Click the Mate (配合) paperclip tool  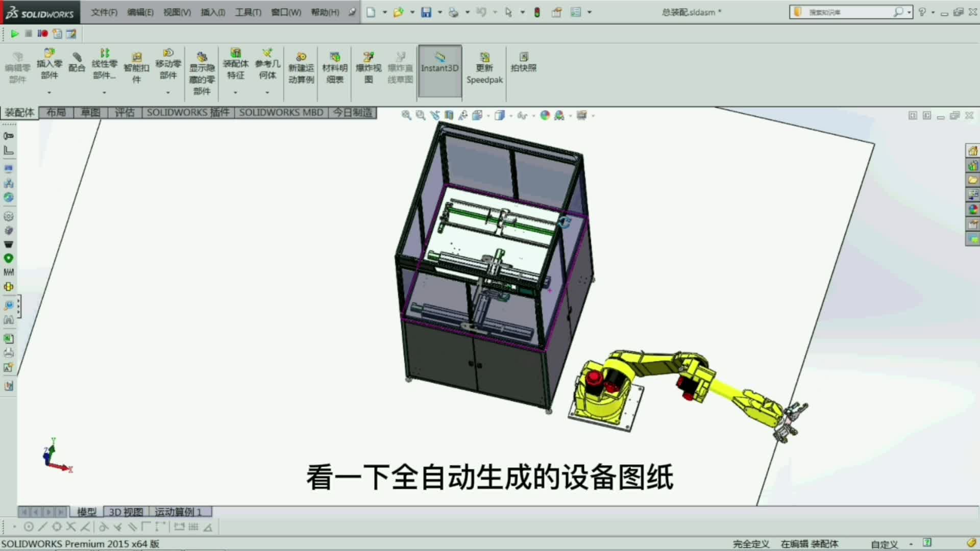(77, 62)
